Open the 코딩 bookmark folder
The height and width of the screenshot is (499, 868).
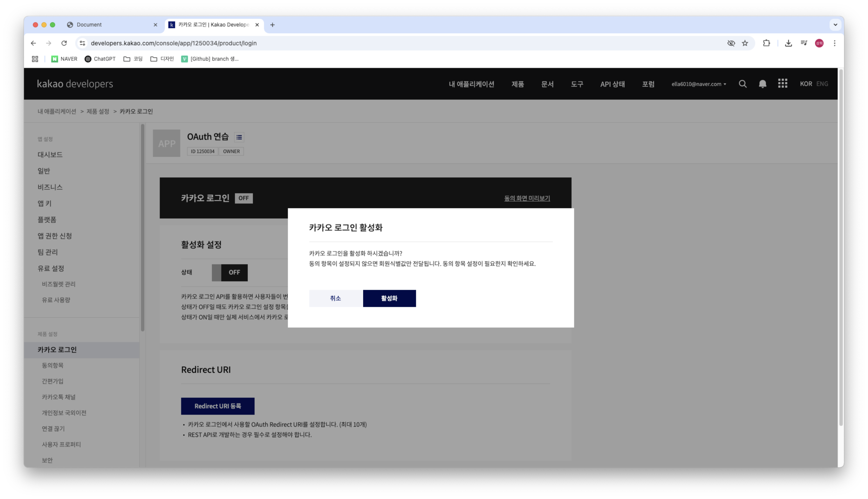[x=133, y=59]
